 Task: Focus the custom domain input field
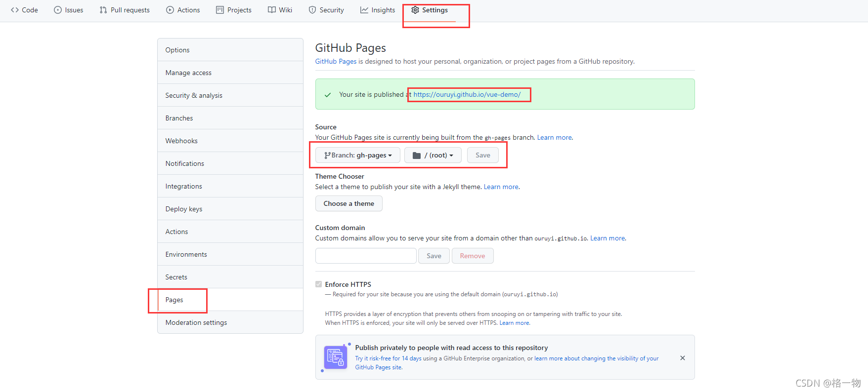click(366, 256)
